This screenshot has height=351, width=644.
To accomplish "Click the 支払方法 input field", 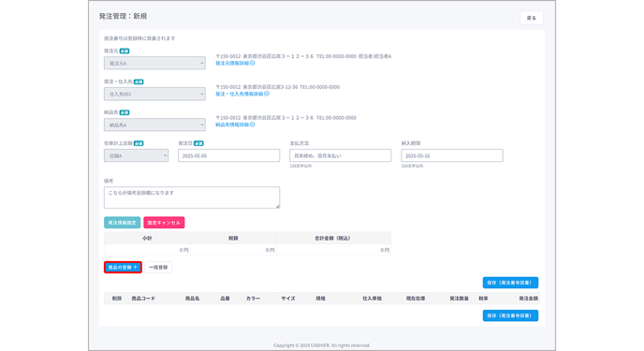I will pyautogui.click(x=340, y=155).
